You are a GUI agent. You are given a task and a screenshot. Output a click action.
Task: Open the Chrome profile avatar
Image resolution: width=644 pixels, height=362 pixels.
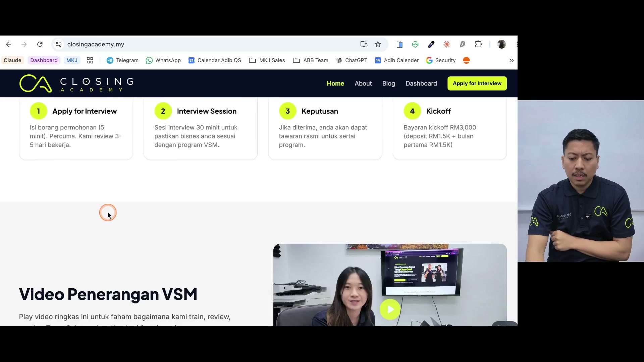pyautogui.click(x=501, y=44)
